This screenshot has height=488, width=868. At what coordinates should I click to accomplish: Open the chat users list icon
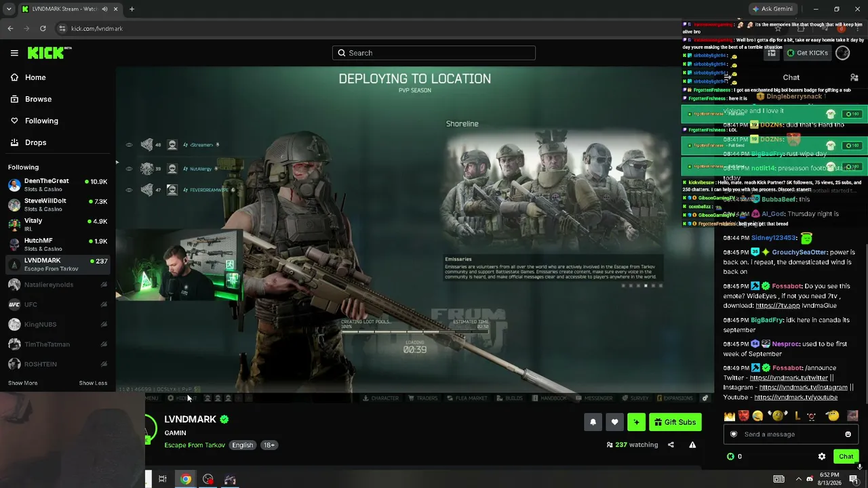coord(854,77)
